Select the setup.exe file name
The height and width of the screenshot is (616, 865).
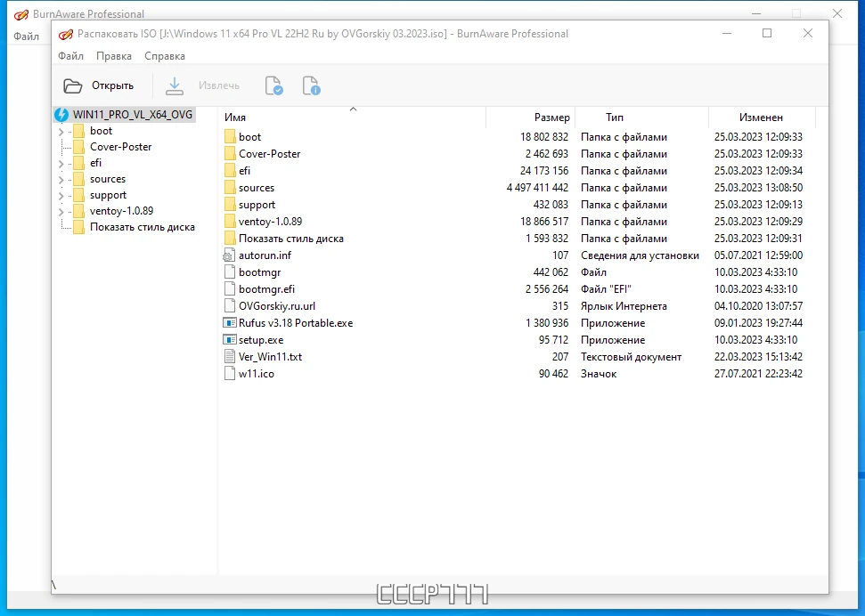point(261,340)
